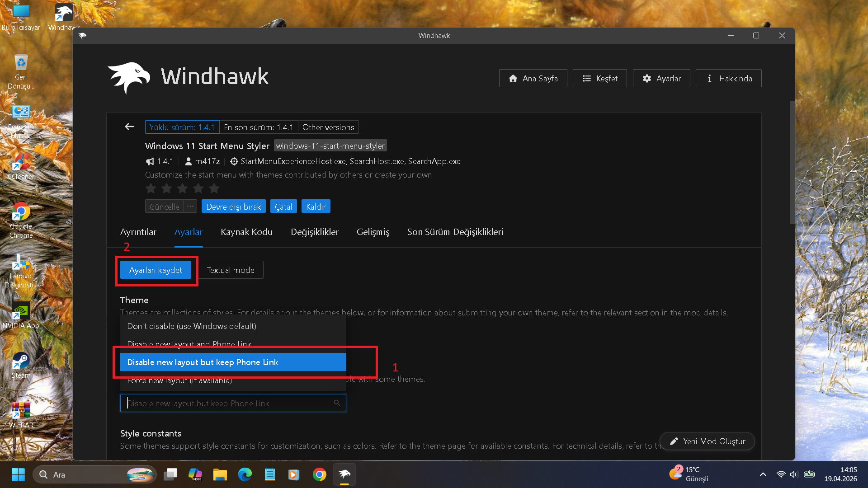
Task: Switch to the Kaynak Kodu tab
Action: click(x=247, y=232)
